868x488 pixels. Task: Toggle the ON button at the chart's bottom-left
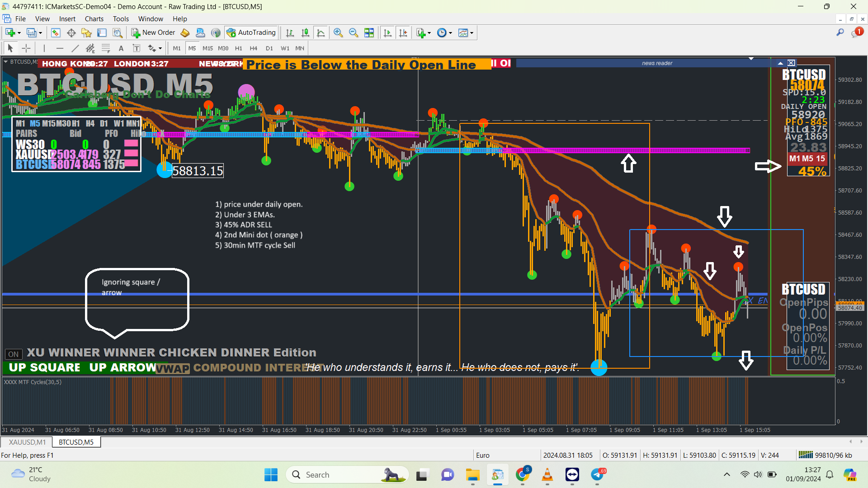tap(14, 354)
